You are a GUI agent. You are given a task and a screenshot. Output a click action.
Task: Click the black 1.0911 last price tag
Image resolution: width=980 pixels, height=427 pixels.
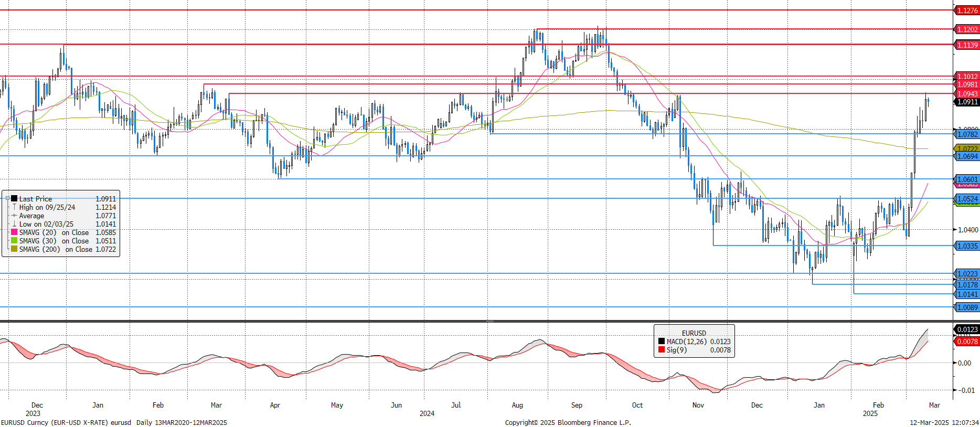click(966, 102)
